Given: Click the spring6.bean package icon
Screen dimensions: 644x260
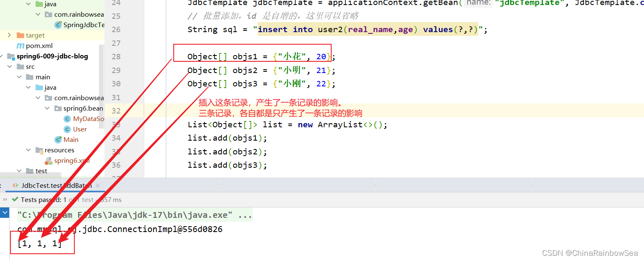Looking at the screenshot, I should [x=58, y=109].
